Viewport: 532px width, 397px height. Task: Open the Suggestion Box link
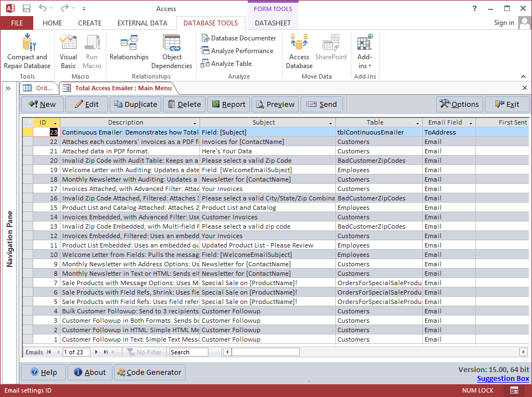click(x=503, y=379)
